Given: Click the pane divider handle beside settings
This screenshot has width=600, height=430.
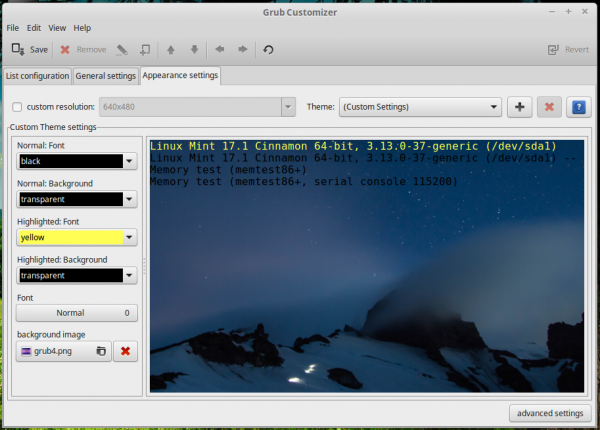Looking at the screenshot, I should pyautogui.click(x=144, y=266).
